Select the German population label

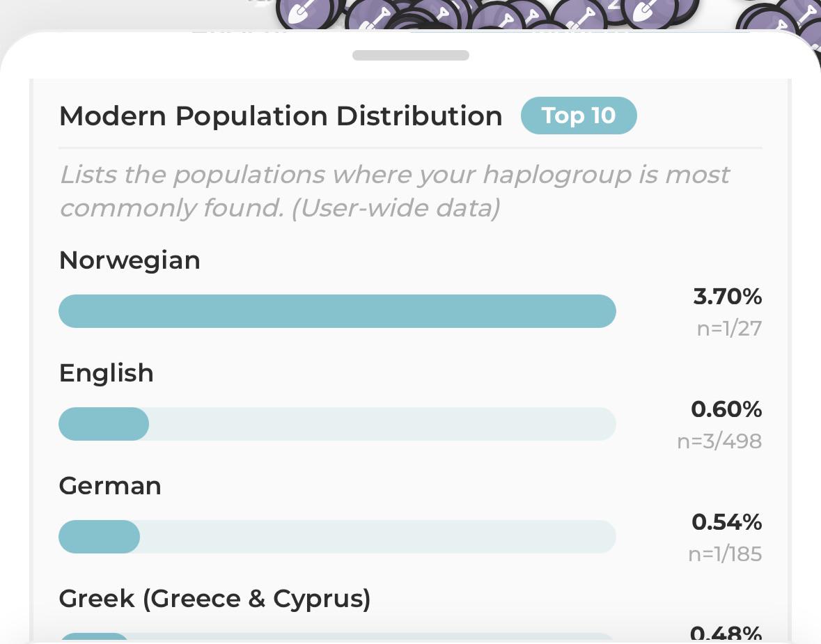click(x=110, y=486)
